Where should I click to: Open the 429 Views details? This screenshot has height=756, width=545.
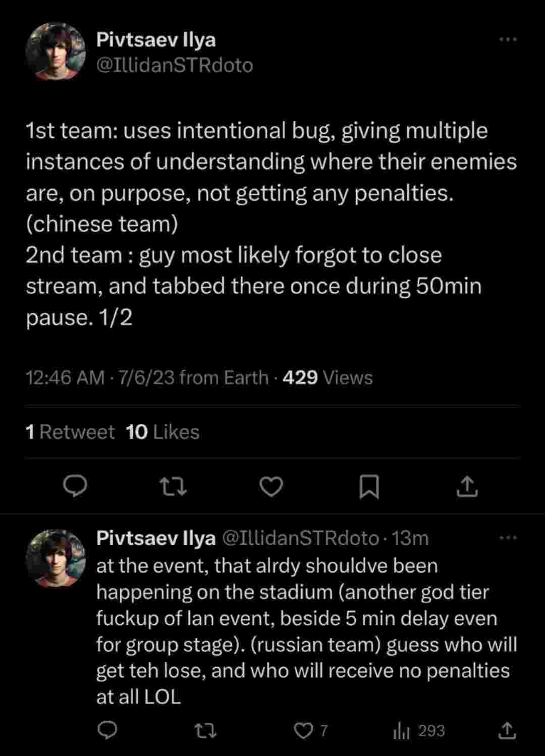click(x=328, y=377)
